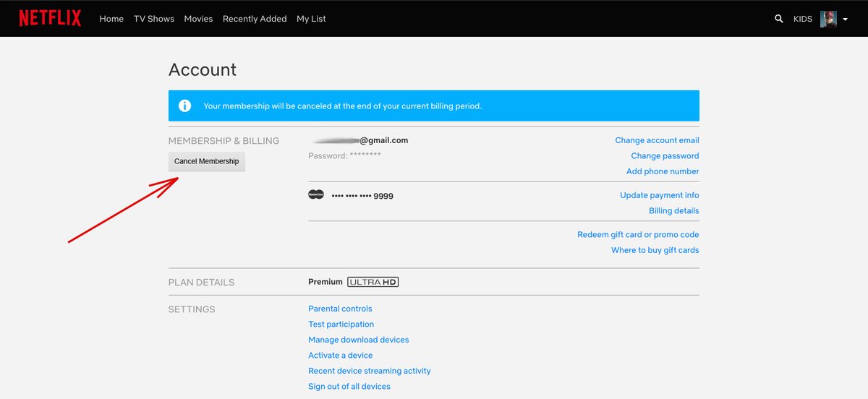
Task: Click Activate a device link
Action: 341,356
